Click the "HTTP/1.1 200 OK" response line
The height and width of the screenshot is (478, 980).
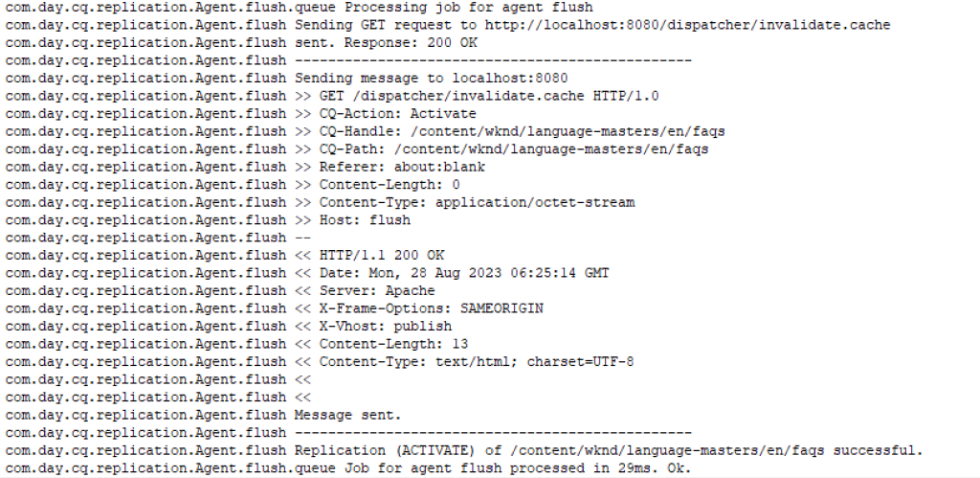(382, 256)
